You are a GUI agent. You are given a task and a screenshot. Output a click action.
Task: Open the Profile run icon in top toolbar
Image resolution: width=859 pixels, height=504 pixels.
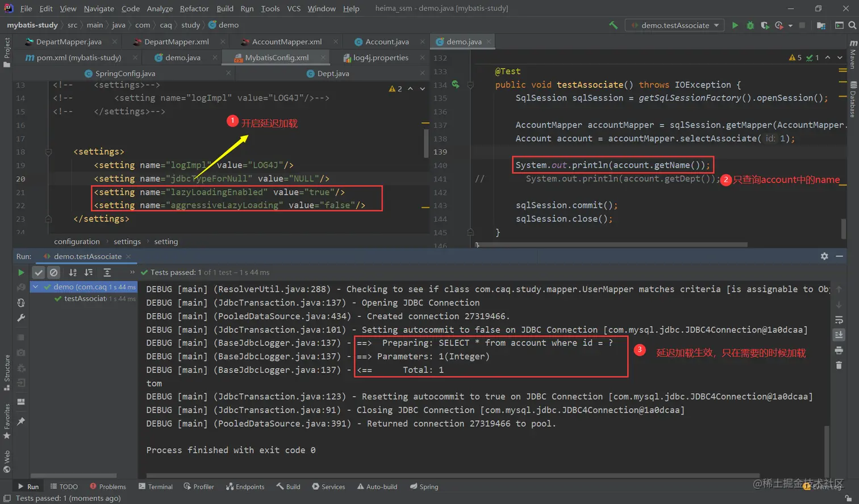pos(779,25)
